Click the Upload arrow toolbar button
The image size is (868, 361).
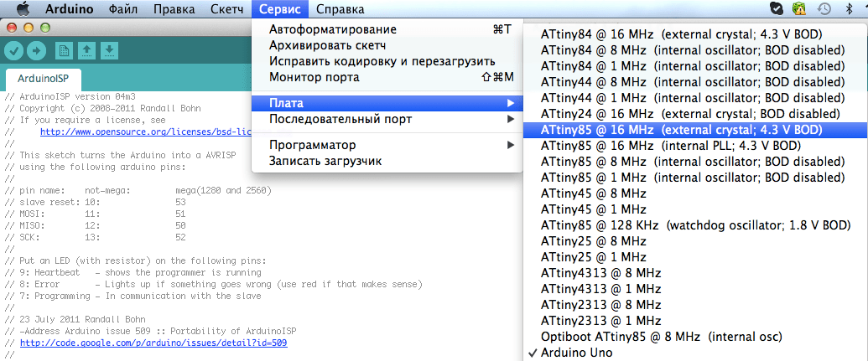tap(36, 50)
